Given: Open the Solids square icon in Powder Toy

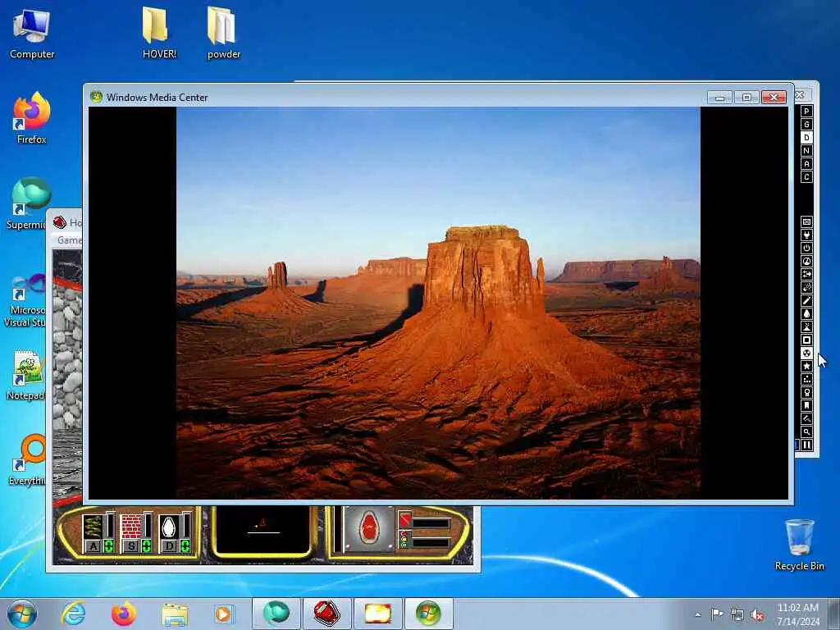Looking at the screenshot, I should click(807, 340).
